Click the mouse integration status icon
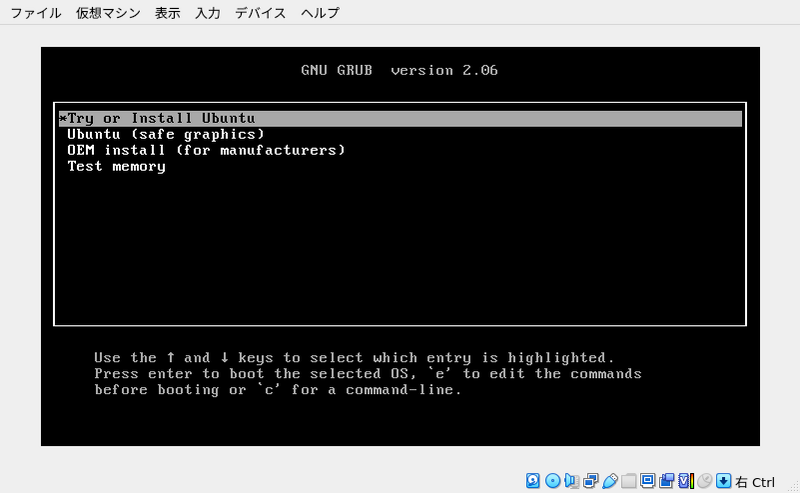The image size is (800, 493). pos(705,481)
